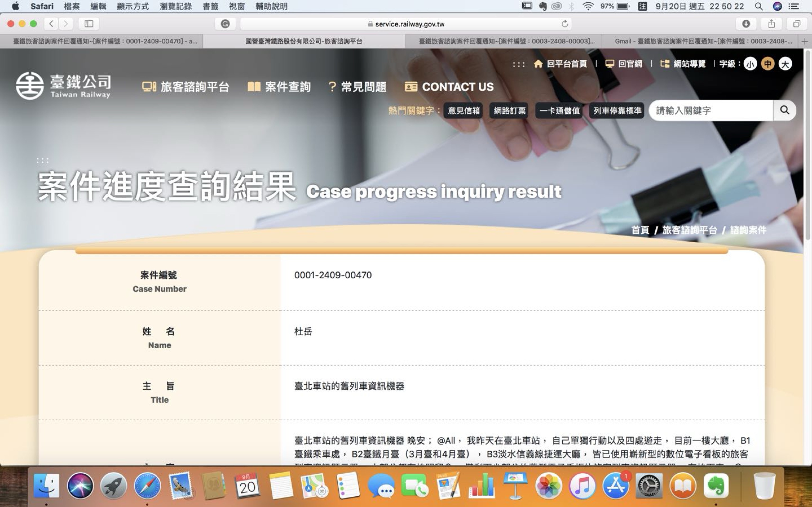Reload page with the refresh icon
Image resolution: width=812 pixels, height=507 pixels.
coord(565,24)
